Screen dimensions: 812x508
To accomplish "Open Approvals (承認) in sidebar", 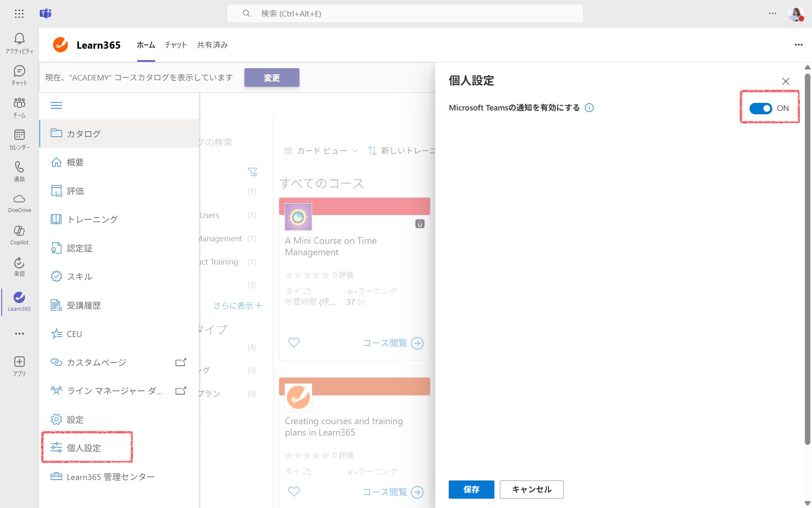I will point(19,267).
